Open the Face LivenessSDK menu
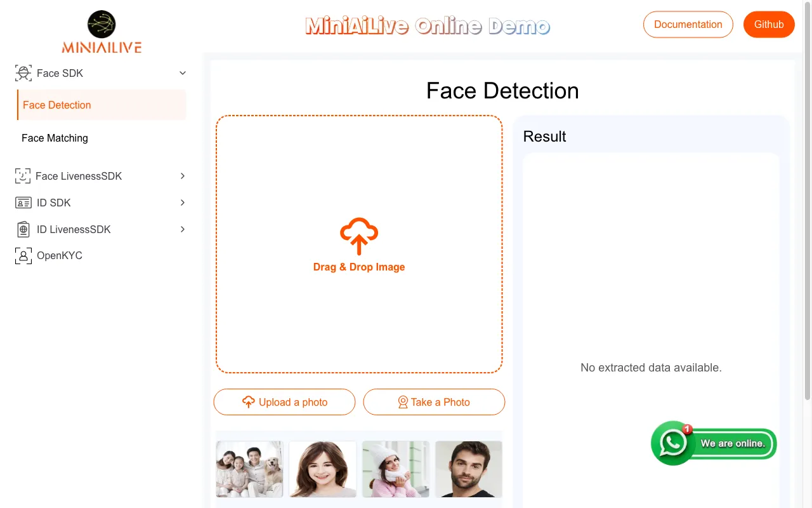 101,176
